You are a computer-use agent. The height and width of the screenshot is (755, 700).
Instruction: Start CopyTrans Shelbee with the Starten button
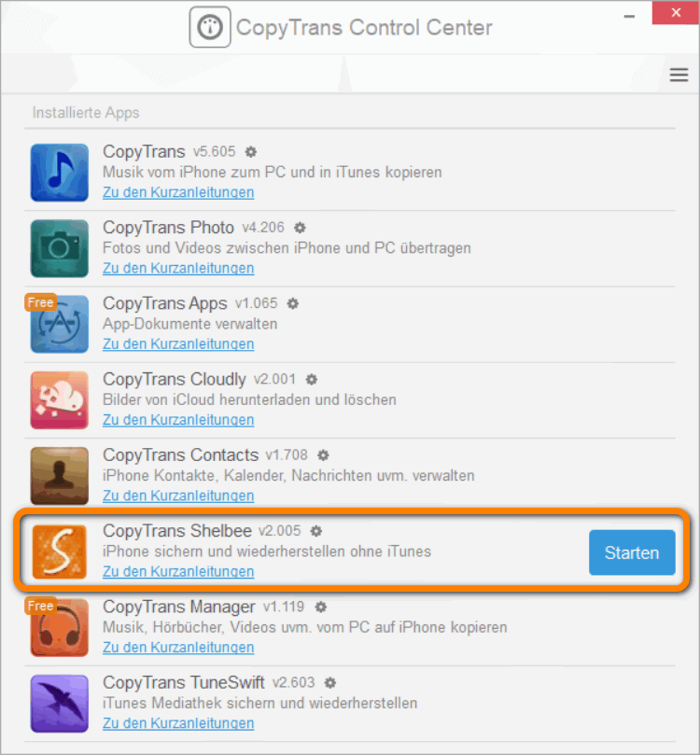631,552
